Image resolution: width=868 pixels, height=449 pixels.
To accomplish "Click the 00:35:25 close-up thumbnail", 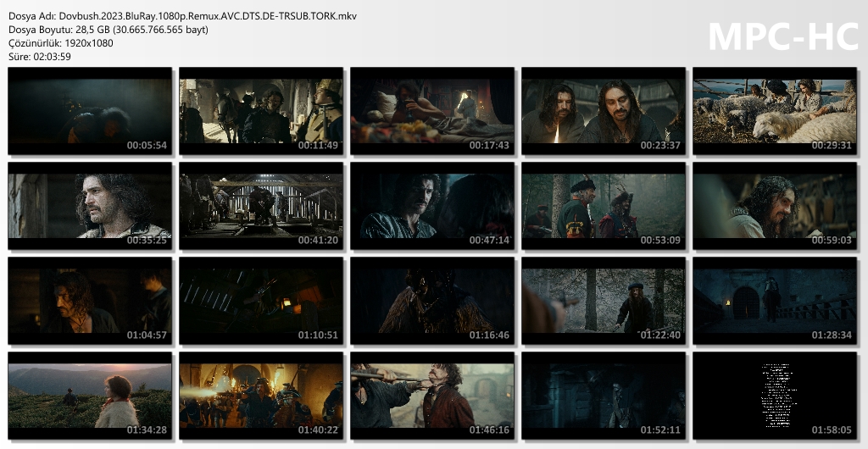I will (x=90, y=206).
